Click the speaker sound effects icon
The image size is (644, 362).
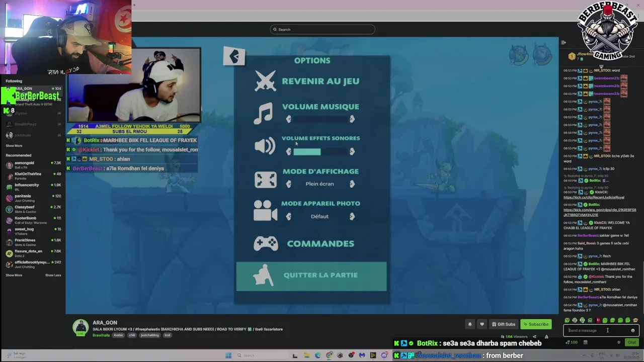(265, 146)
